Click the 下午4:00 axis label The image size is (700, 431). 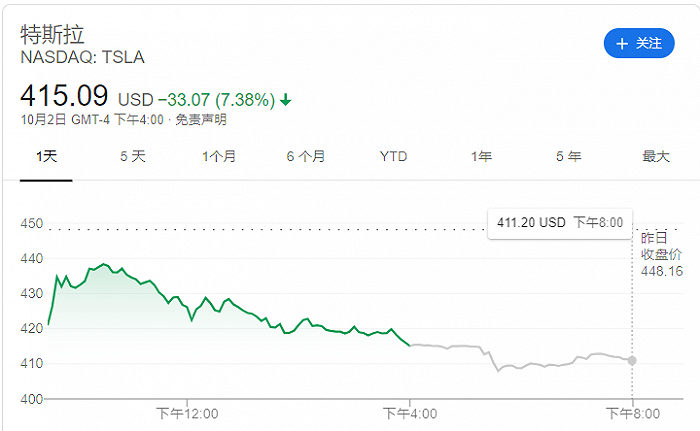[x=410, y=412]
